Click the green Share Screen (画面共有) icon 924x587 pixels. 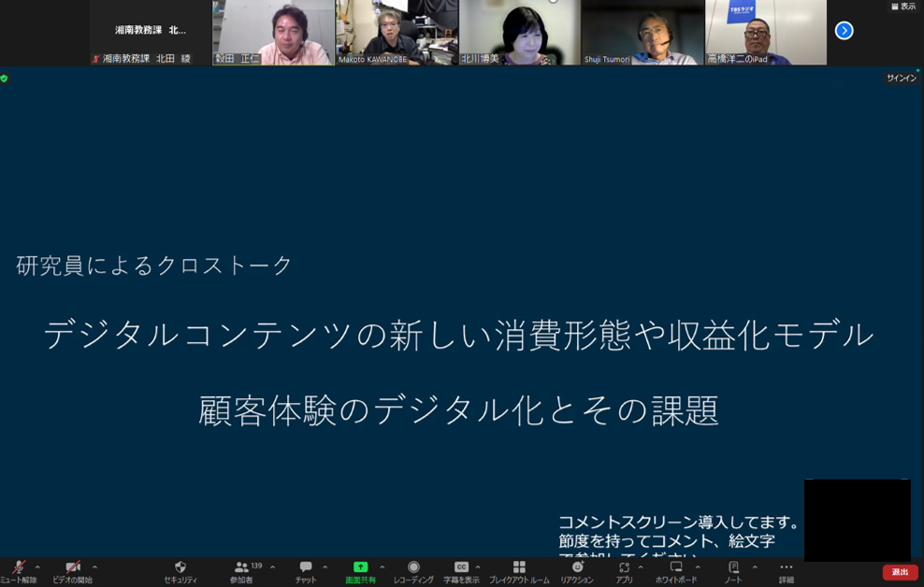(x=360, y=569)
